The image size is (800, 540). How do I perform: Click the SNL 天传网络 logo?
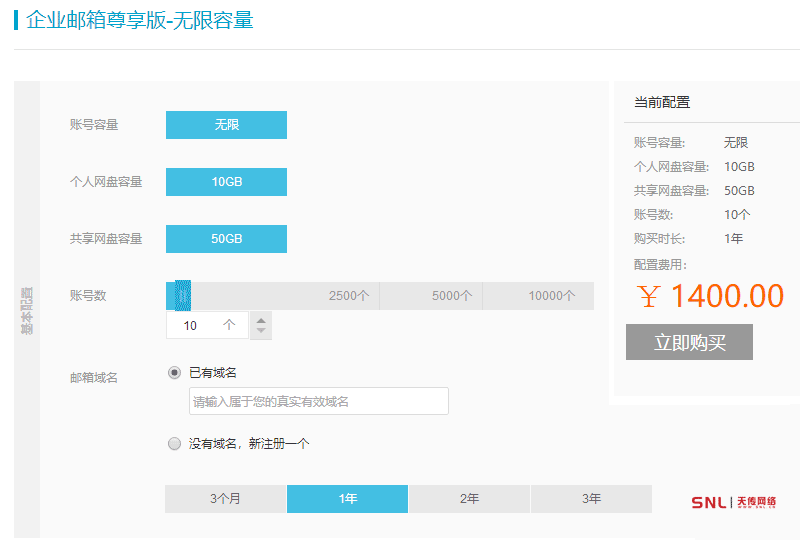tap(733, 502)
